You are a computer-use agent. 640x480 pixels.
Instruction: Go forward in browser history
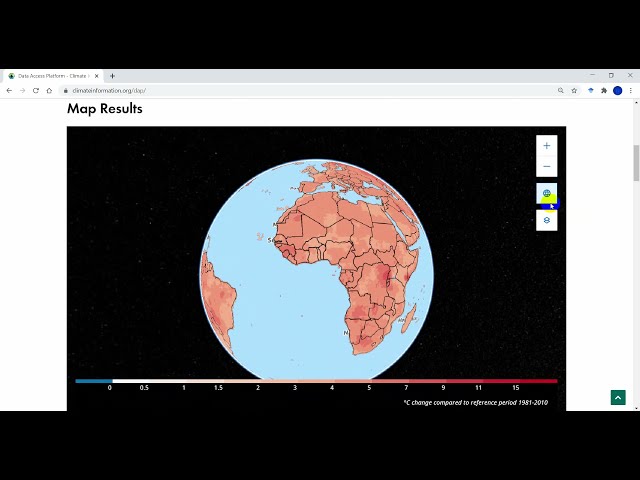[x=22, y=91]
